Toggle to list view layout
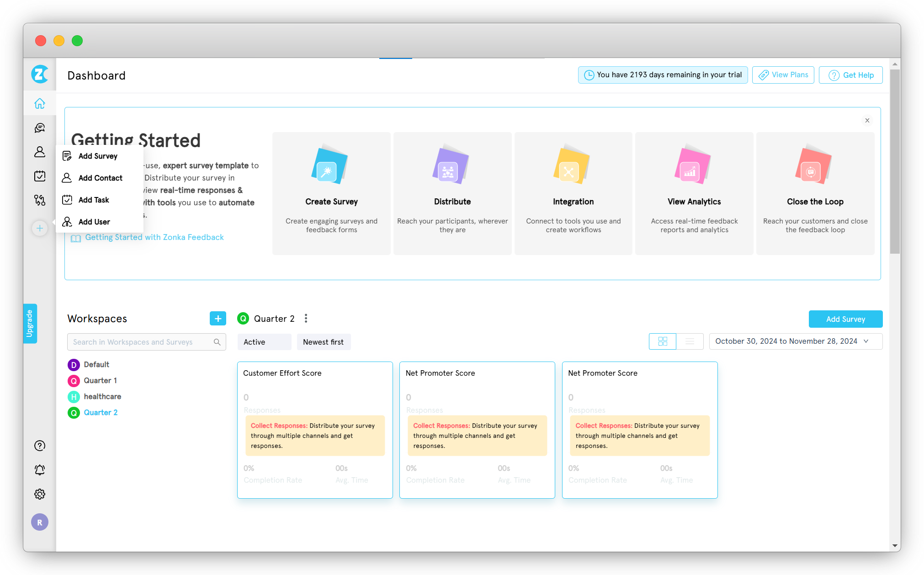924x575 pixels. pyautogui.click(x=690, y=342)
